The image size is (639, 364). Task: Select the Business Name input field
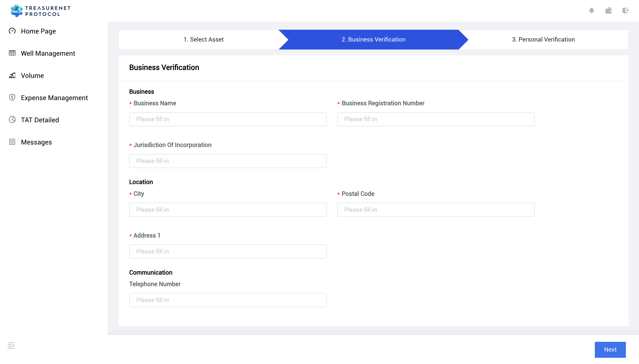click(228, 119)
